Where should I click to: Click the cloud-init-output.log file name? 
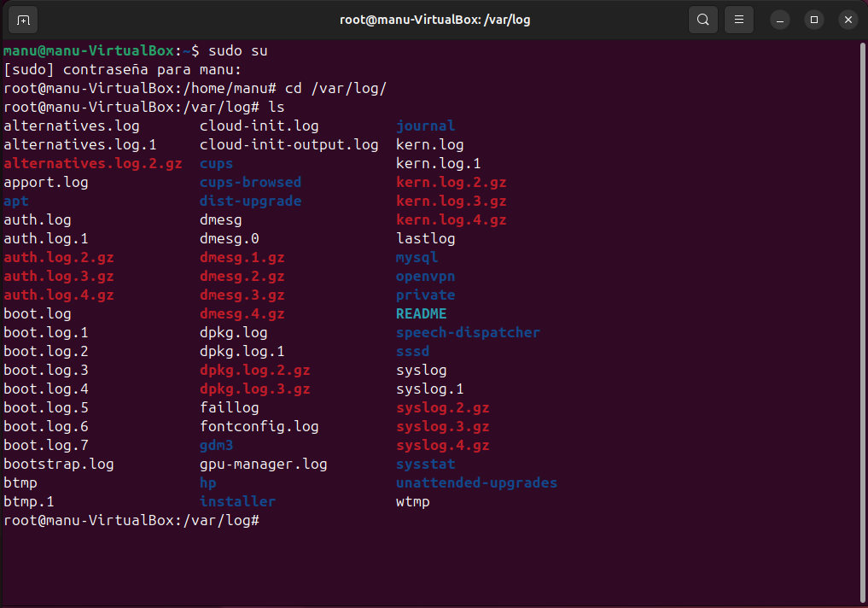288,145
